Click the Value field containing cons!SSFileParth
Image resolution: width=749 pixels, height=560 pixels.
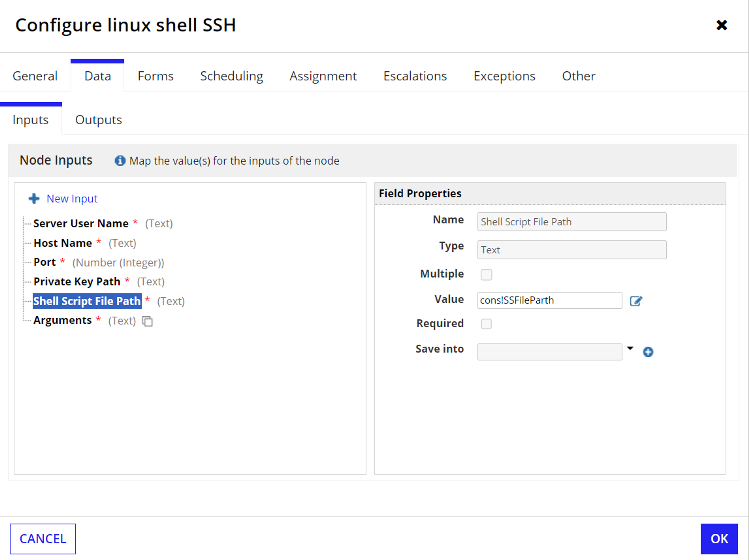click(550, 300)
